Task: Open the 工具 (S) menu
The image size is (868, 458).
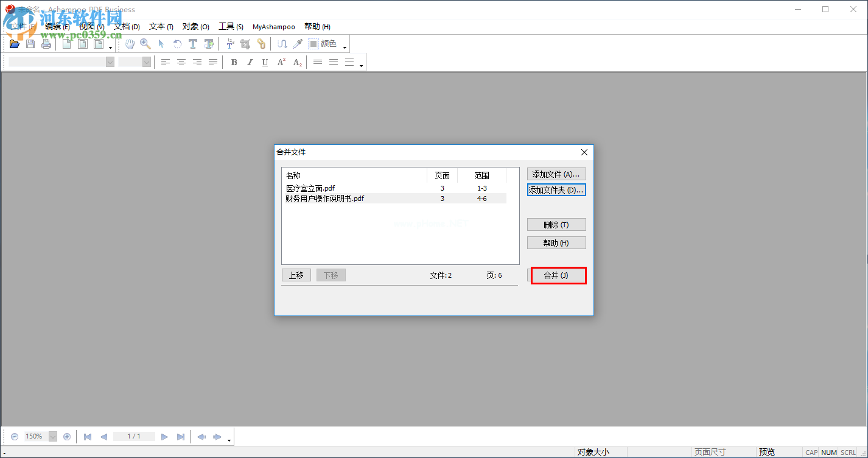Action: (231, 27)
